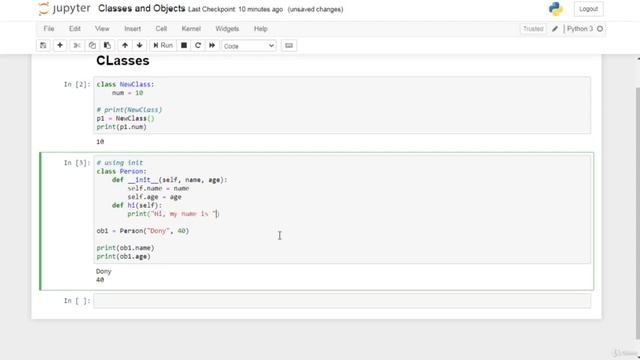Click into the NewClass code cell
This screenshot has width=640, height=360.
(342, 105)
